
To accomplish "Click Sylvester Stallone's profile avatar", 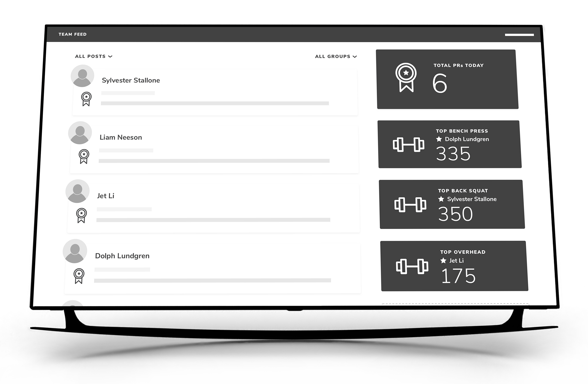I will (82, 76).
